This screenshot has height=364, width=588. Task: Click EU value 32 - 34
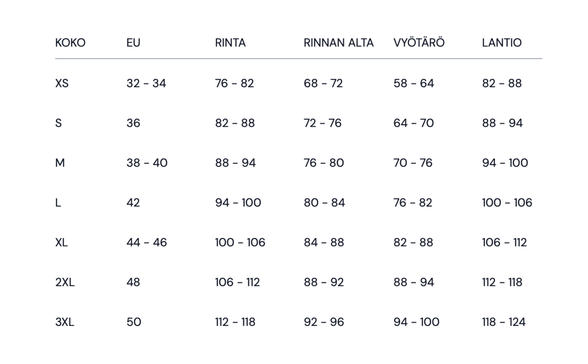146,83
